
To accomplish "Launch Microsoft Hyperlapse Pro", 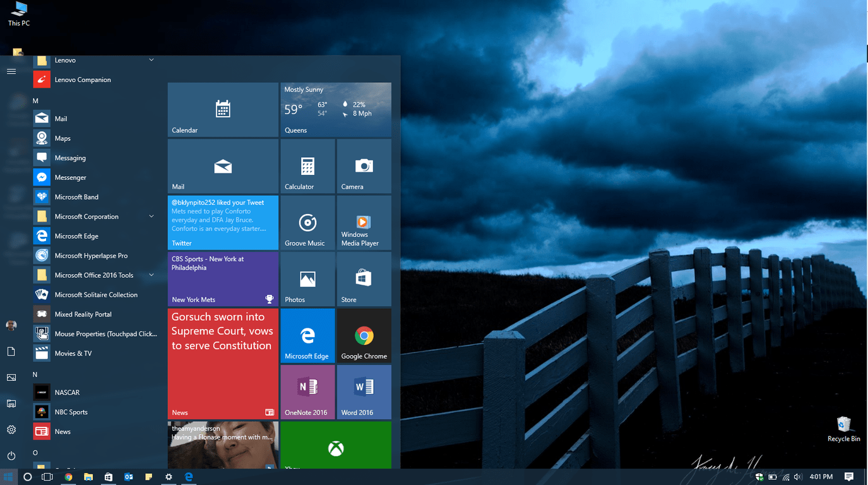I will (95, 256).
